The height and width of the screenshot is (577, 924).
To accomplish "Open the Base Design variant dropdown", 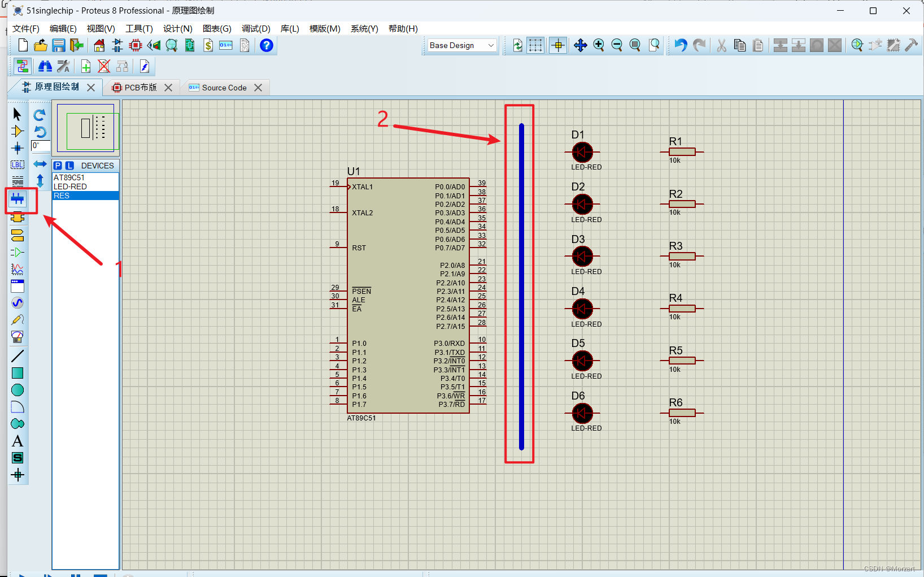I will 462,45.
